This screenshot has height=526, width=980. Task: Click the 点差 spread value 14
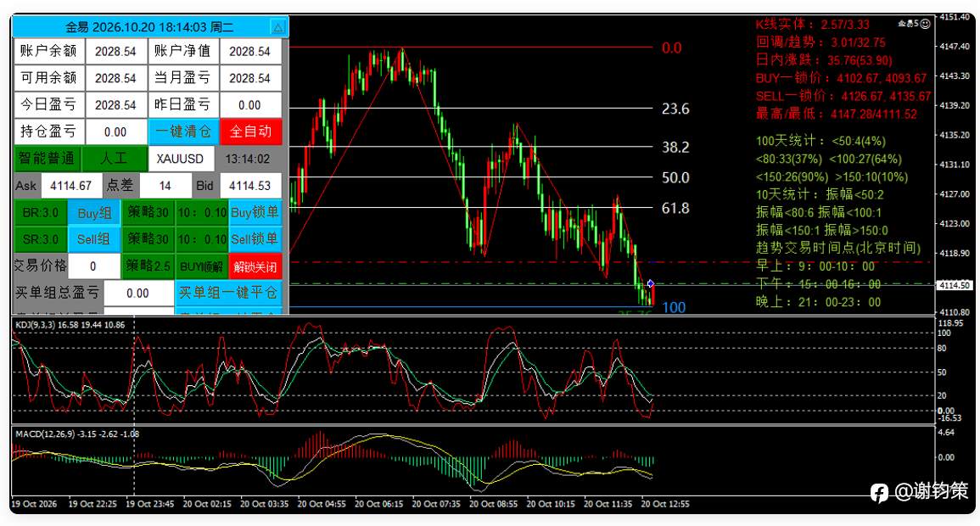click(x=165, y=186)
